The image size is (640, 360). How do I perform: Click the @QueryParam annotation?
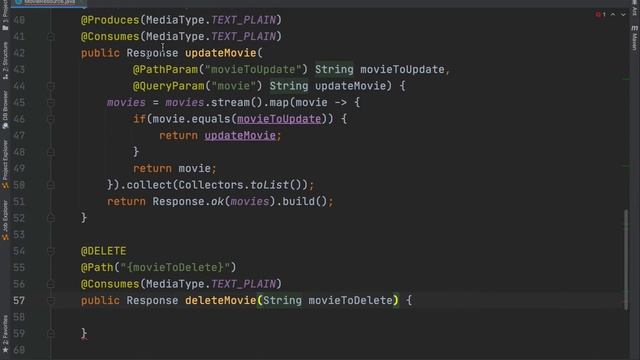pos(169,86)
